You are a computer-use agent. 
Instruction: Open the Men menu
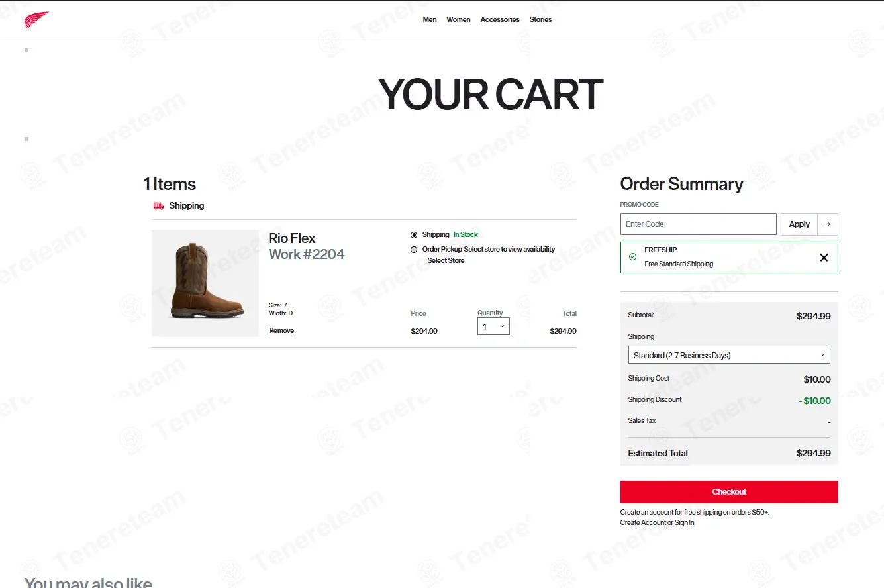pyautogui.click(x=430, y=19)
